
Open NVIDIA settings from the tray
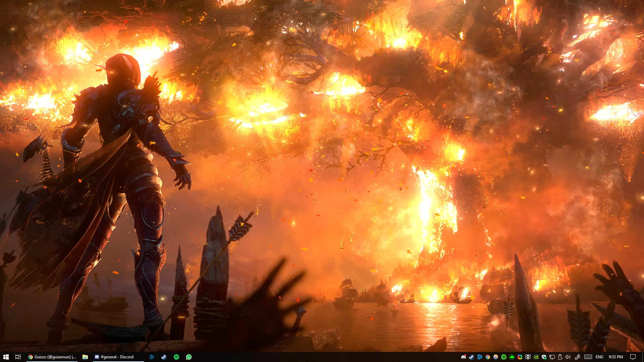537,357
